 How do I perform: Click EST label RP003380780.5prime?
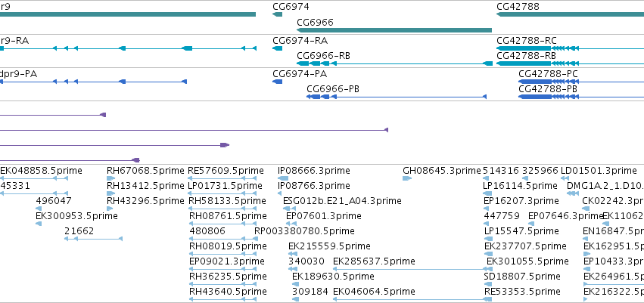pyautogui.click(x=304, y=230)
